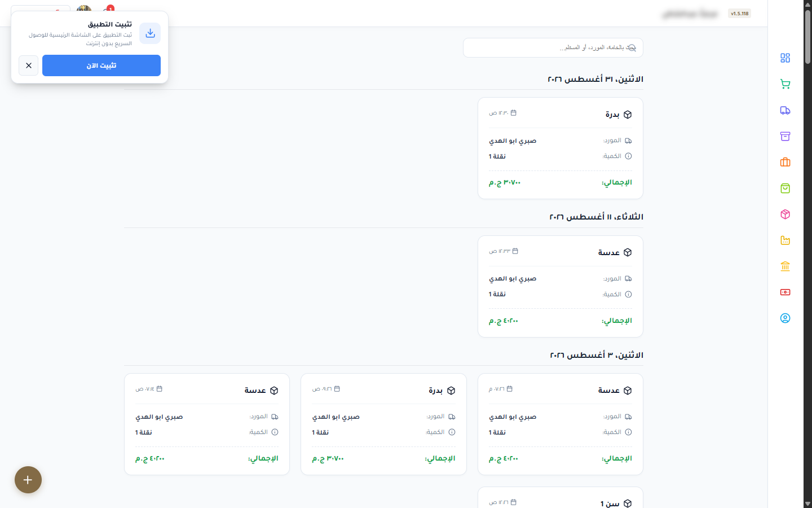812x508 pixels.
Task: Click the cube icon on the 31 August بدرة card
Action: 628,115
